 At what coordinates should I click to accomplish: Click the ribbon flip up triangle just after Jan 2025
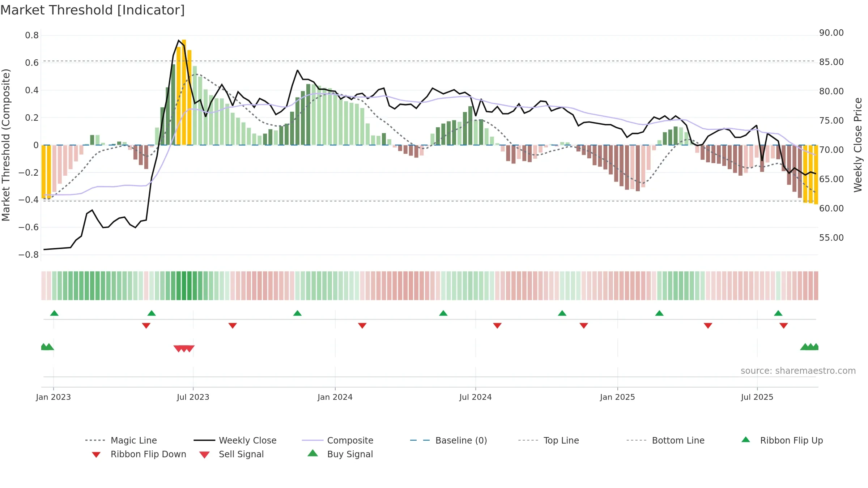click(x=659, y=313)
